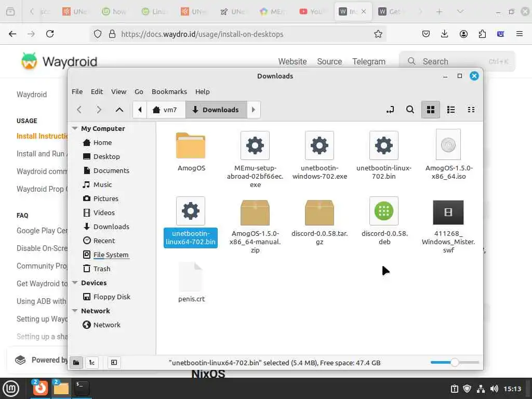Open file search in Downloads window
This screenshot has width=532, height=399.
point(410,110)
